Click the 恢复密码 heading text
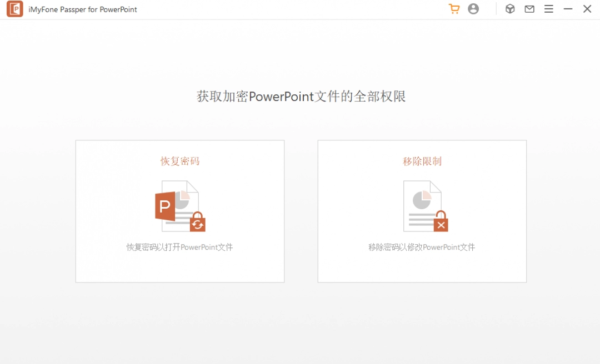This screenshot has height=364, width=600. tap(179, 161)
